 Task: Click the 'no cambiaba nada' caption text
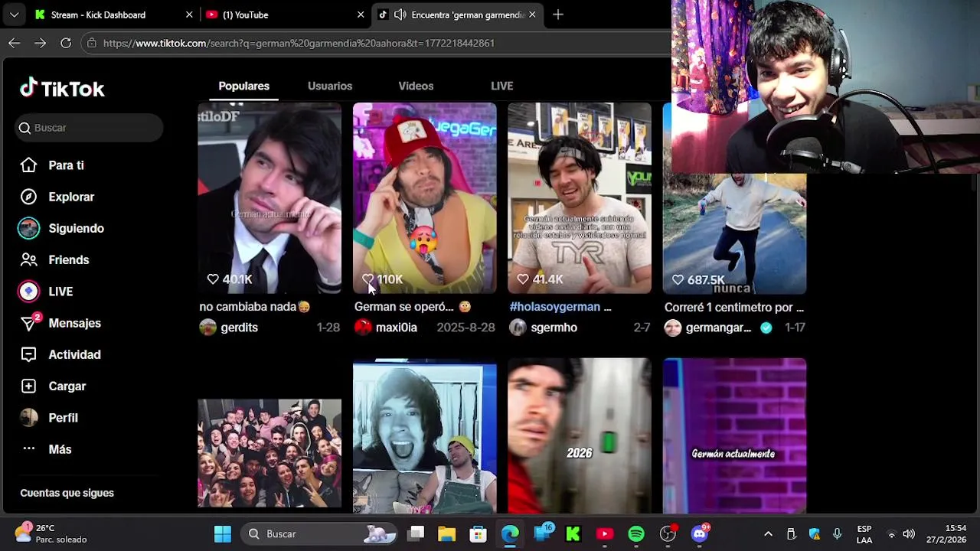[254, 307]
